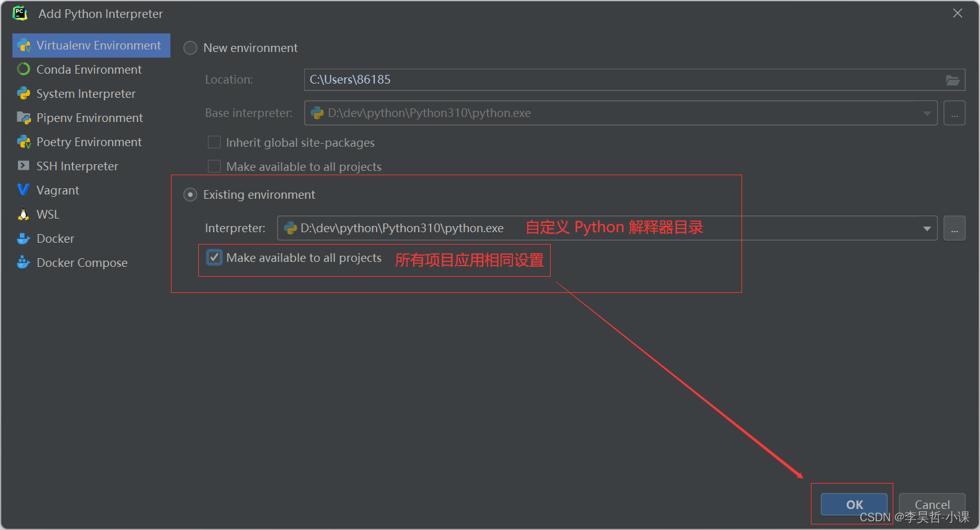Click the System Interpreter python icon
This screenshot has width=980, height=530.
[x=24, y=93]
